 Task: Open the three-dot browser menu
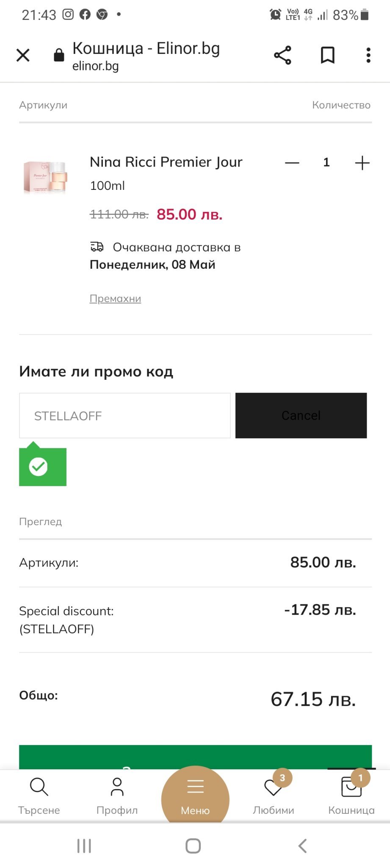(368, 55)
